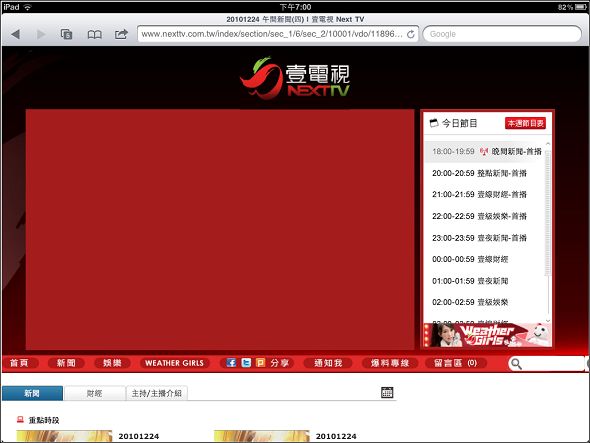Switch to the blue 新聞 tab
The image size is (590, 443).
(32, 393)
